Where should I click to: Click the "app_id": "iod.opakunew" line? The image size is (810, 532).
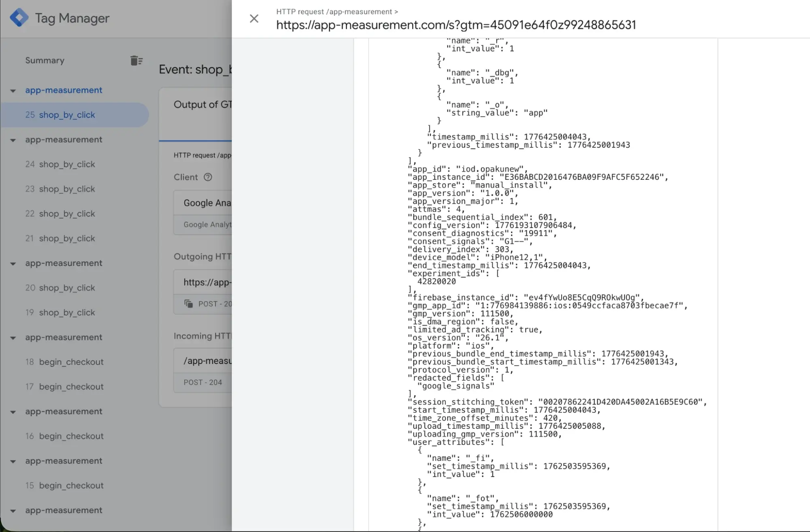click(468, 169)
